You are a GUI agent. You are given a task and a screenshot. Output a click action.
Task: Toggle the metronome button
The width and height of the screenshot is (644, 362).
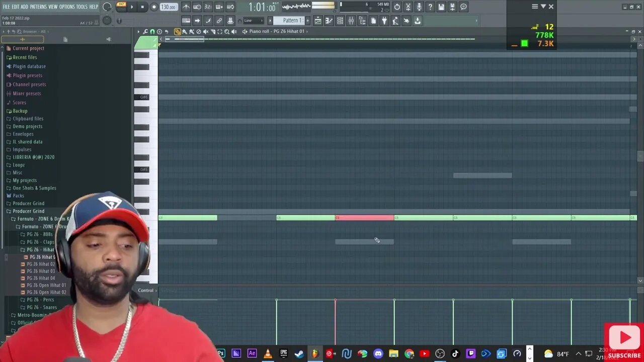186,7
